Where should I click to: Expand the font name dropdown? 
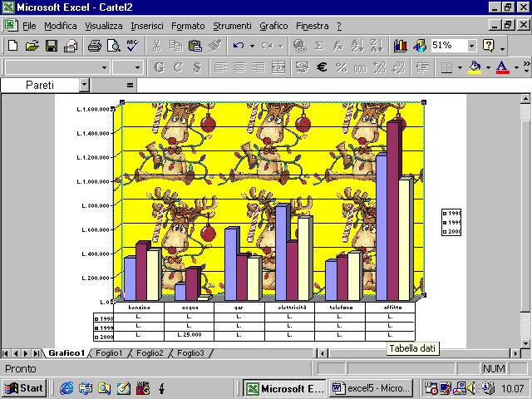coord(104,67)
